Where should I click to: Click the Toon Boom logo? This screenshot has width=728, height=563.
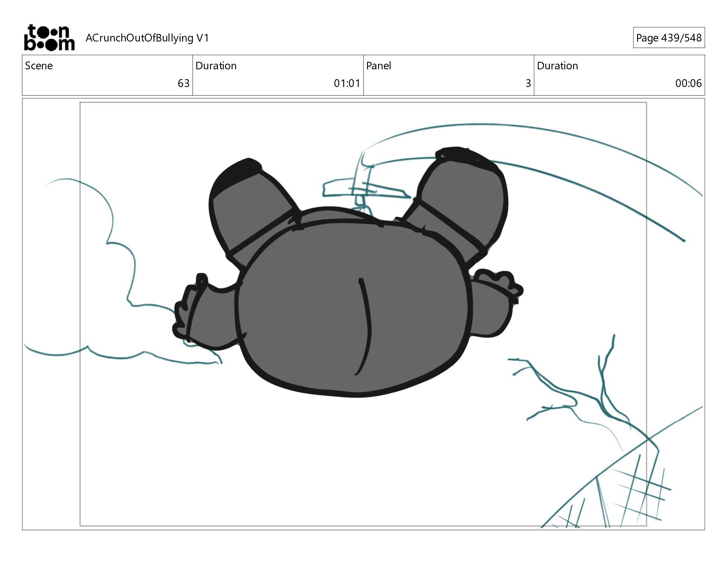pos(49,38)
